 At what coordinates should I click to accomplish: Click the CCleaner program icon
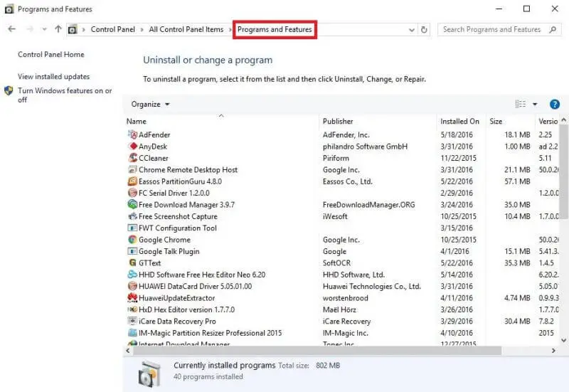tap(132, 158)
